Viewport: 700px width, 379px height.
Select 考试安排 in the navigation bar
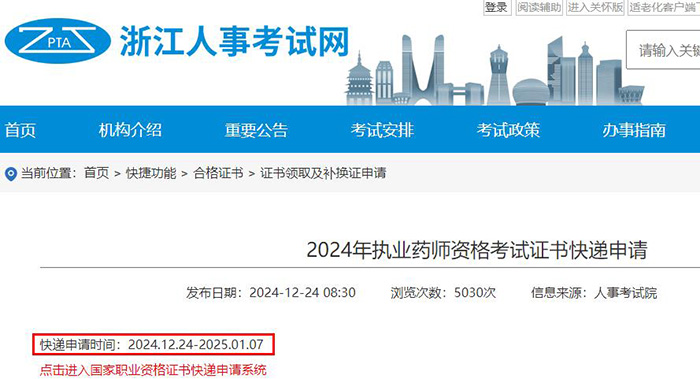pyautogui.click(x=382, y=130)
